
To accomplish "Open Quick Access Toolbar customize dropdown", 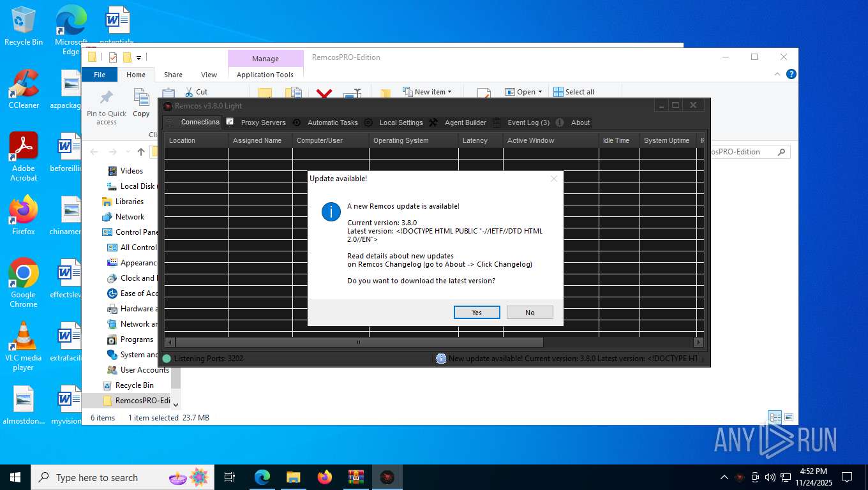I will [x=138, y=58].
